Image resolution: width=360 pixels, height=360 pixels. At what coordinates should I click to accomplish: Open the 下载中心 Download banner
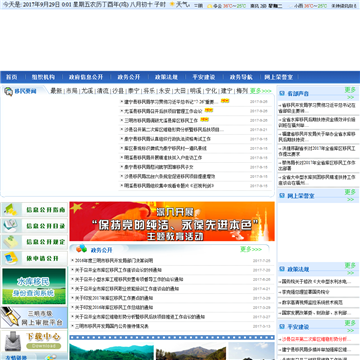(x=34, y=340)
